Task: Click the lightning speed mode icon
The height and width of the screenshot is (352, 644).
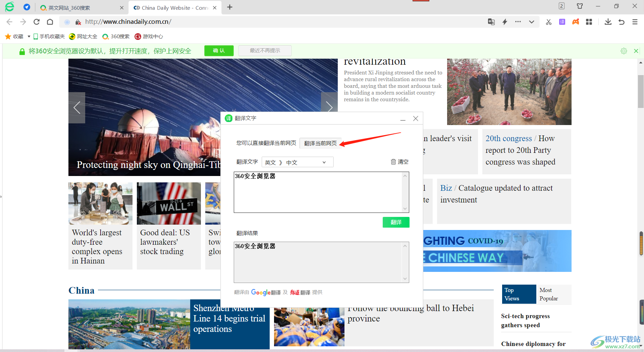Action: (x=505, y=22)
